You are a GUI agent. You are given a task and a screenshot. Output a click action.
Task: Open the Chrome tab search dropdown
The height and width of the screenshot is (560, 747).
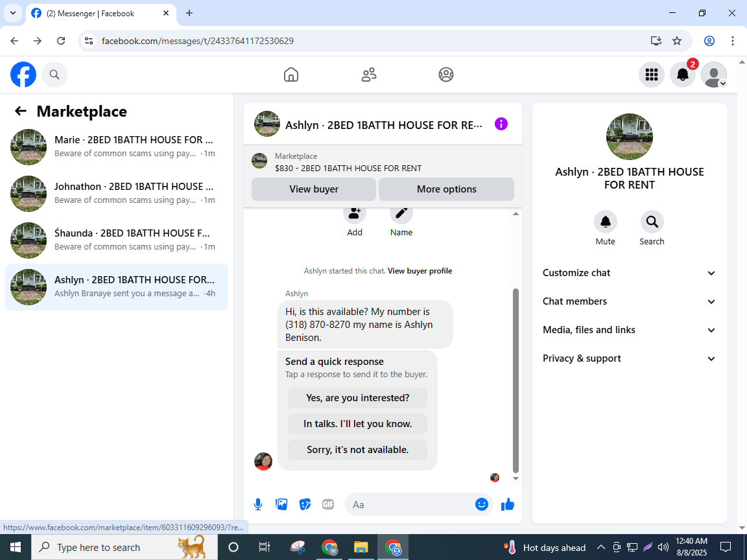(x=13, y=14)
